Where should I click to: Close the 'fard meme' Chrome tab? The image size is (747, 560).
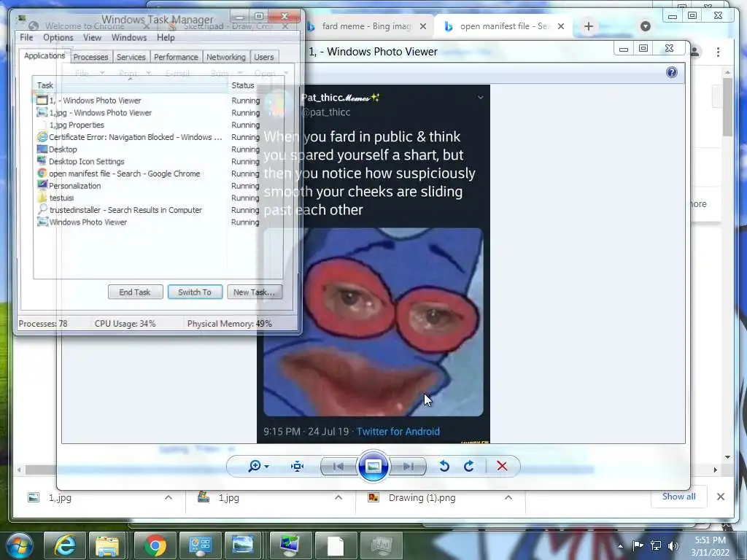click(422, 26)
